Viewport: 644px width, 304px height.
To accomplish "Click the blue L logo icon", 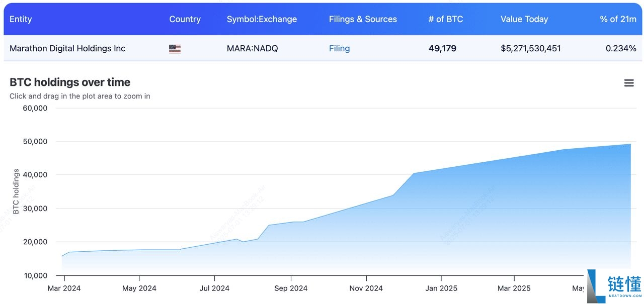I will pos(597,286).
